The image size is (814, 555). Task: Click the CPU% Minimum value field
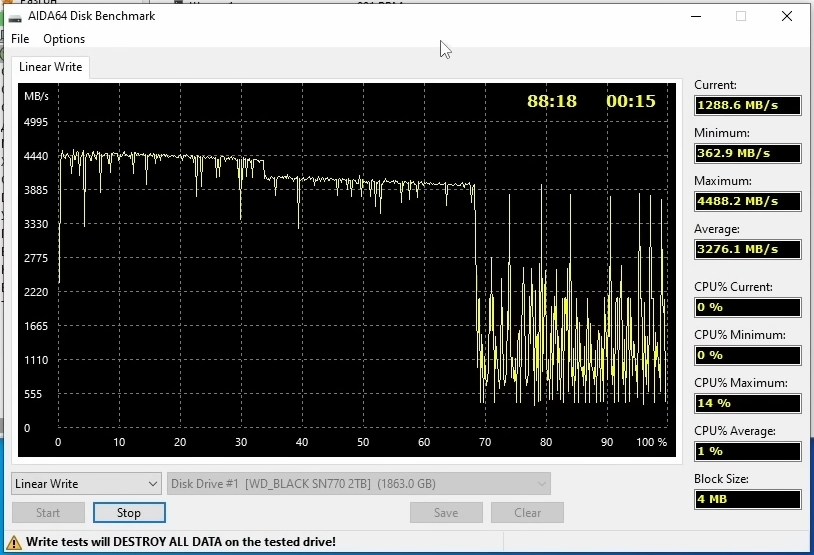pyautogui.click(x=748, y=355)
